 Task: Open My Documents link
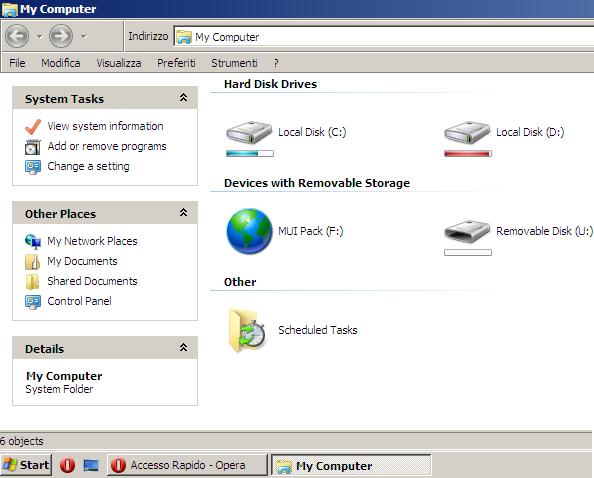click(x=82, y=261)
